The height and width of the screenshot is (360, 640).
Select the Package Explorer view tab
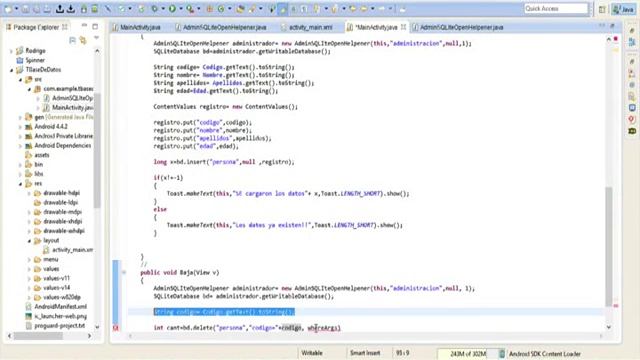click(36, 27)
